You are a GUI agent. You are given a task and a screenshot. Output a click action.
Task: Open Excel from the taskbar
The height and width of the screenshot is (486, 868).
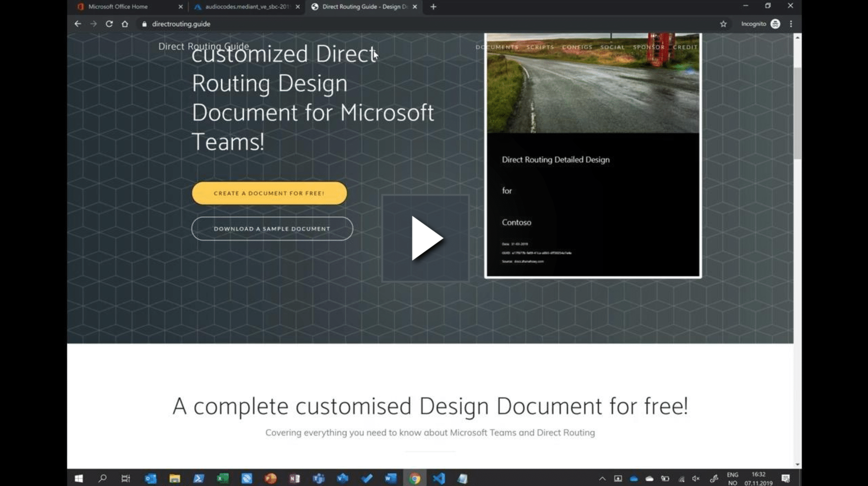pos(223,478)
